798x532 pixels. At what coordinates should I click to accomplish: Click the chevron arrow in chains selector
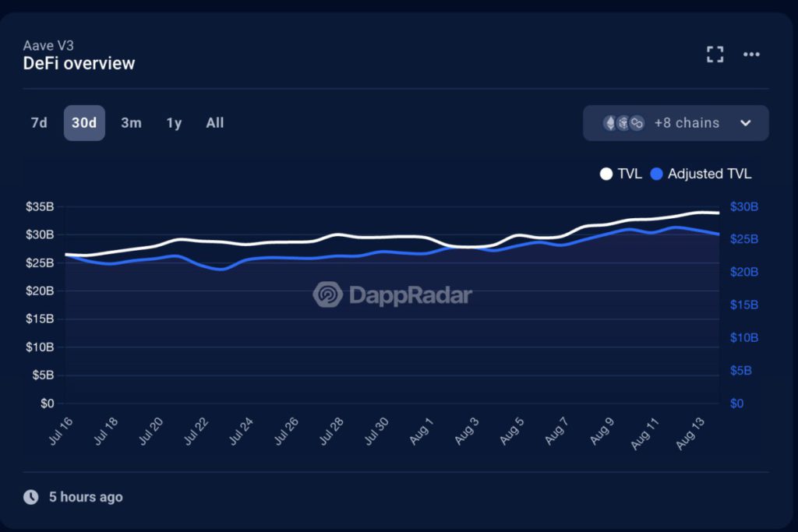(745, 123)
